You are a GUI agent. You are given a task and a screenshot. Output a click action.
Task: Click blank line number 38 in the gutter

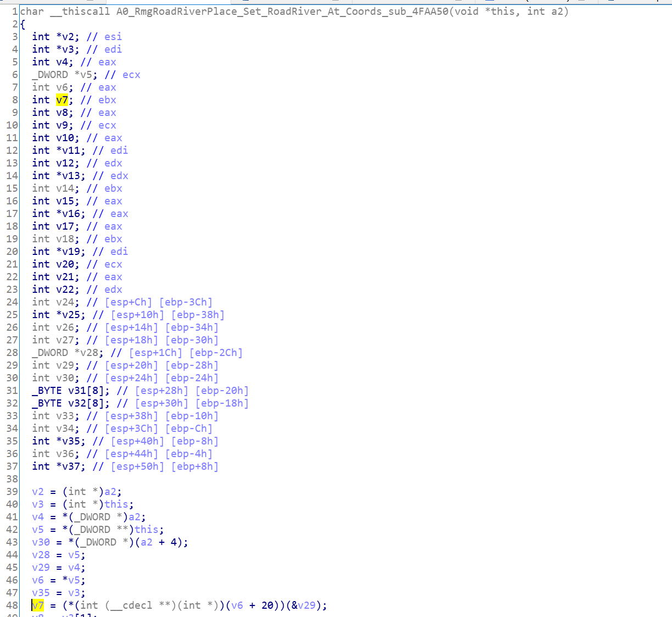12,479
